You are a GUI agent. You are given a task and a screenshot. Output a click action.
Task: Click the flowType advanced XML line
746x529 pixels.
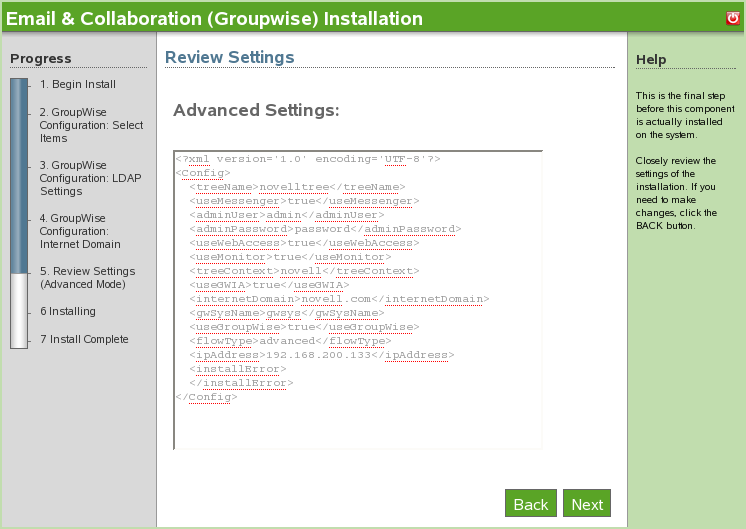290,341
